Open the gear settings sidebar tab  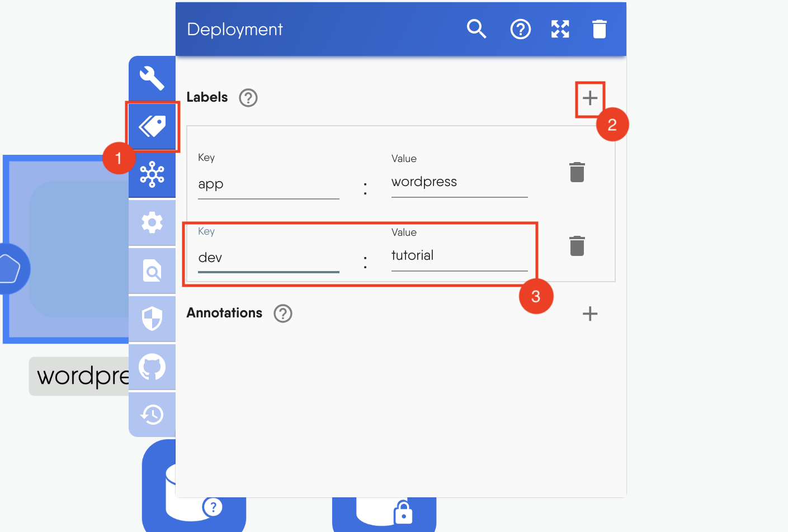[x=152, y=223]
